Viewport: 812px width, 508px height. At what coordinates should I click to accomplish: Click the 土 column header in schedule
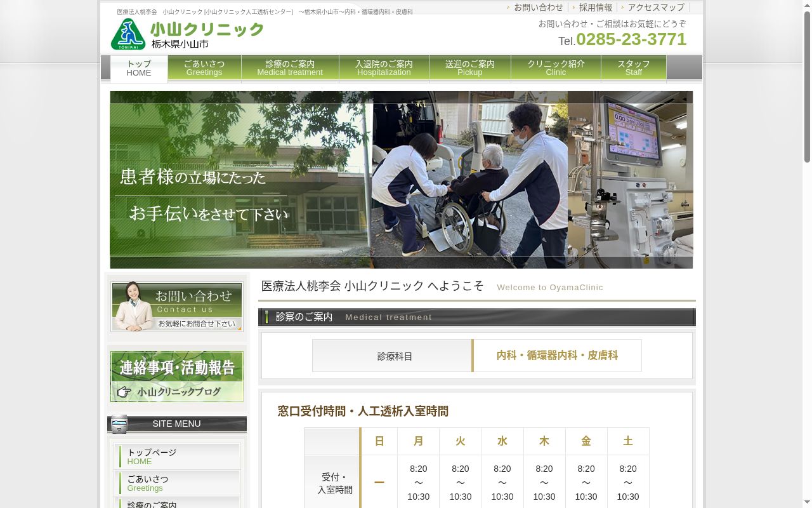pyautogui.click(x=628, y=441)
